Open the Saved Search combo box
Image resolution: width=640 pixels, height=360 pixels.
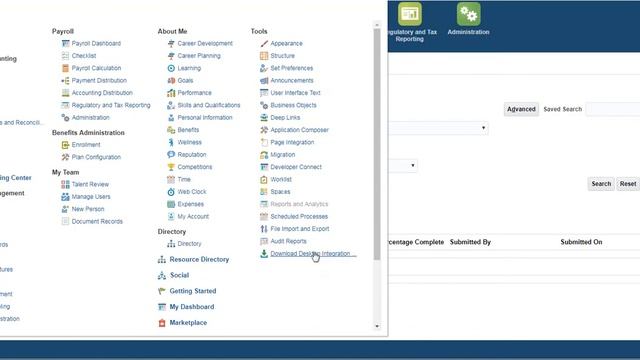613,109
